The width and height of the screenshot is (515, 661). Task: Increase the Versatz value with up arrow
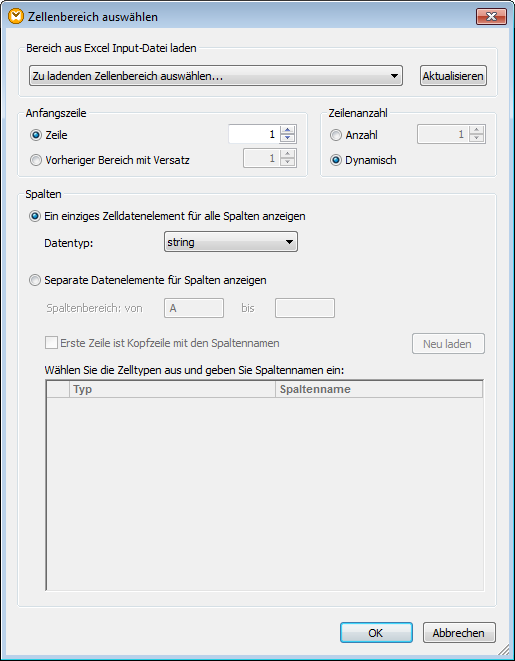287,154
